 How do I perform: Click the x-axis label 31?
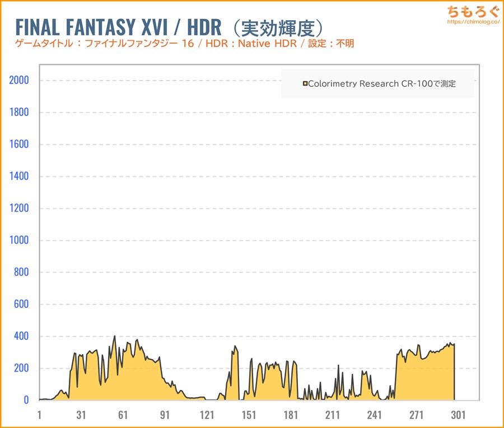(81, 415)
